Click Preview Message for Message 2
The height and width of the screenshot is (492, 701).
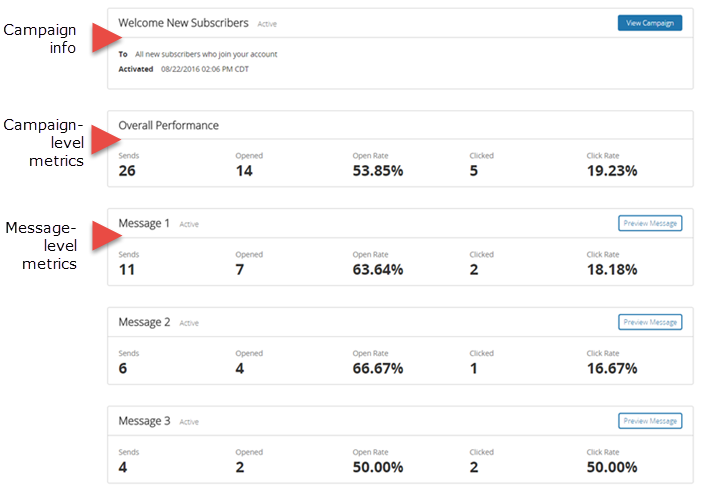650,322
